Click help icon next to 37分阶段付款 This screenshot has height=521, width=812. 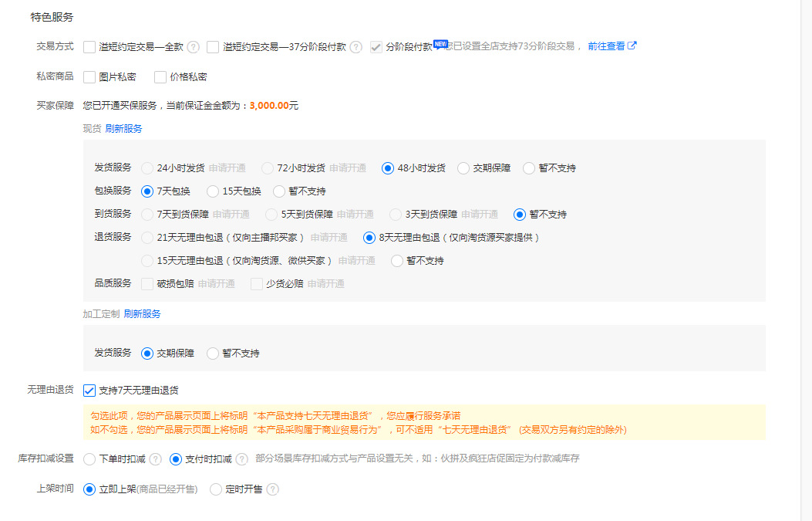(x=355, y=47)
